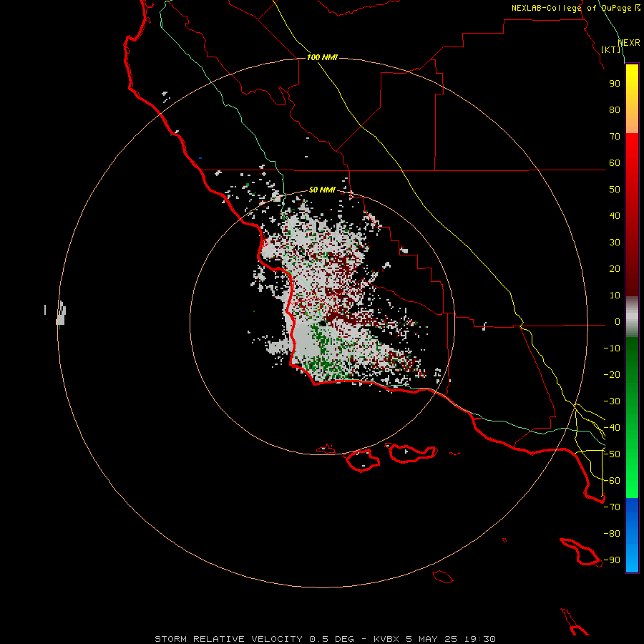The width and height of the screenshot is (644, 644).
Task: Click the positive 30 value on velocity scale
Action: 615,243
